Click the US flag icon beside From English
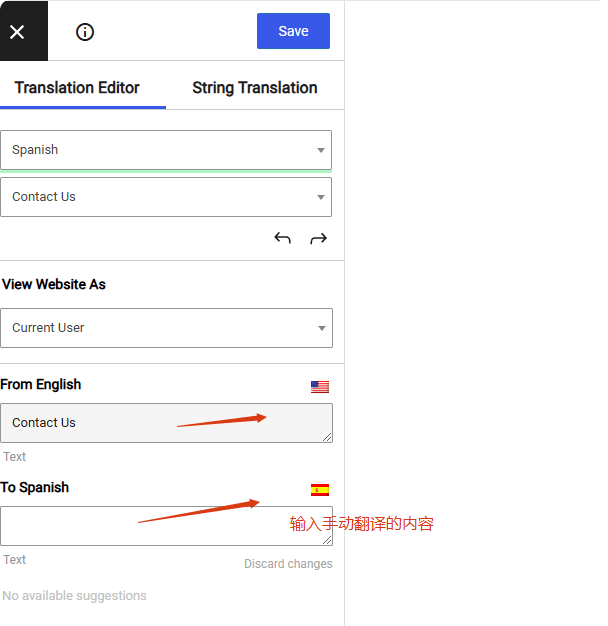The height and width of the screenshot is (626, 608). pos(320,386)
